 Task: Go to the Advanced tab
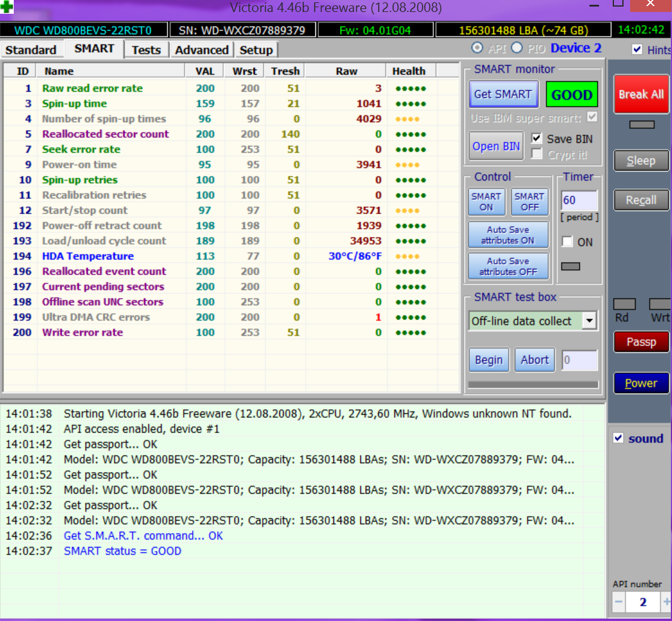coord(202,50)
